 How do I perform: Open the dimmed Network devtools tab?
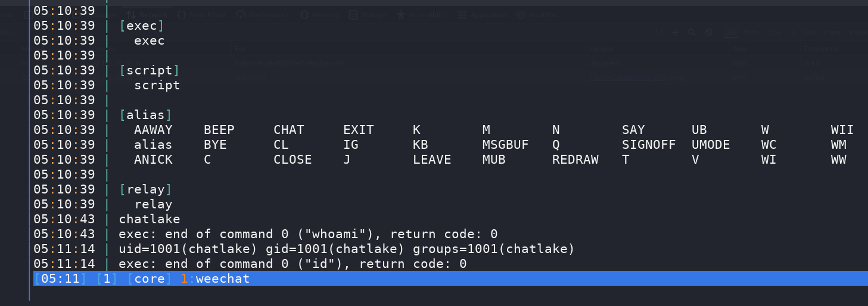(x=147, y=15)
